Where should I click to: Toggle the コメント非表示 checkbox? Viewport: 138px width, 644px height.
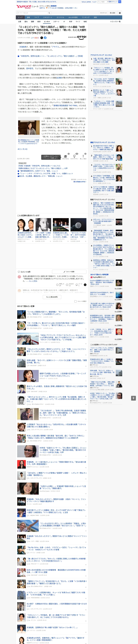click(75, 301)
